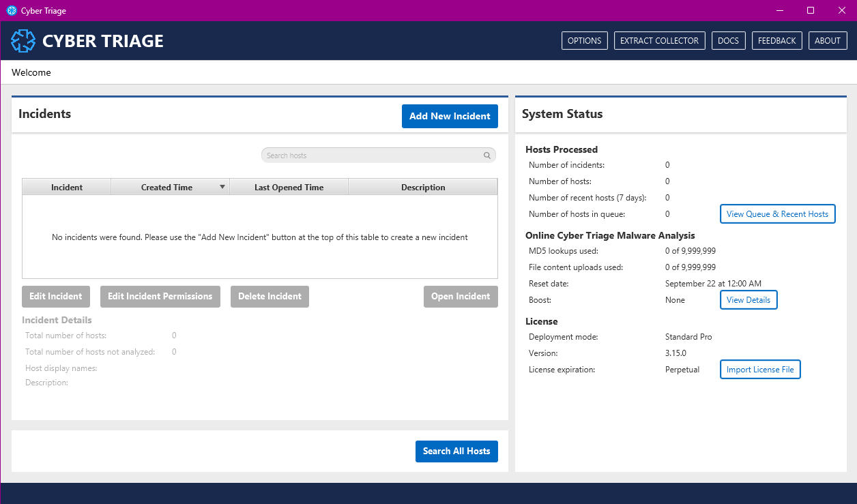Open the FEEDBACK dialog
The image size is (857, 504).
tap(777, 41)
